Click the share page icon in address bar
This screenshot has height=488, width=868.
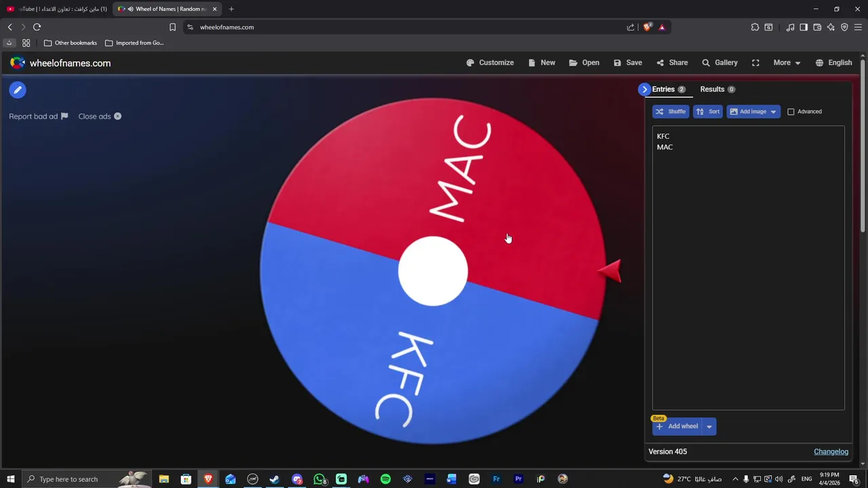click(x=631, y=27)
